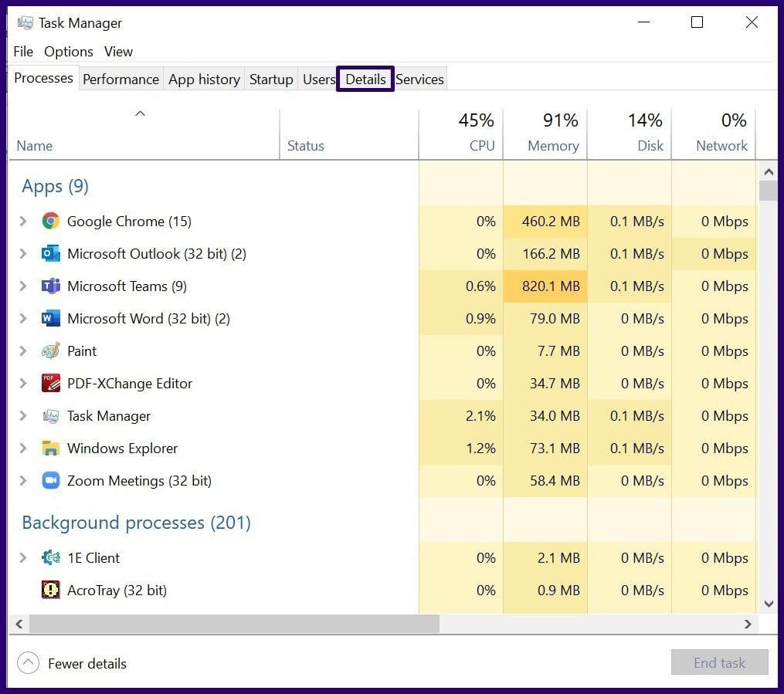The height and width of the screenshot is (694, 784).
Task: Collapse view with Fewer details arrow icon
Action: [28, 663]
